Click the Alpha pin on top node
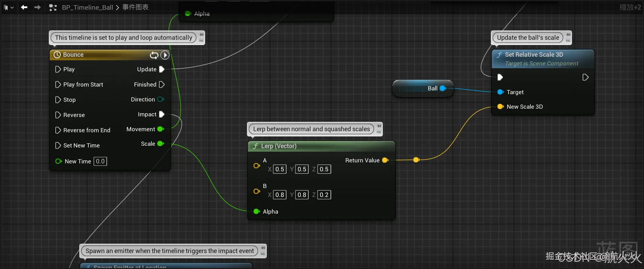The image size is (644, 269). pyautogui.click(x=188, y=14)
